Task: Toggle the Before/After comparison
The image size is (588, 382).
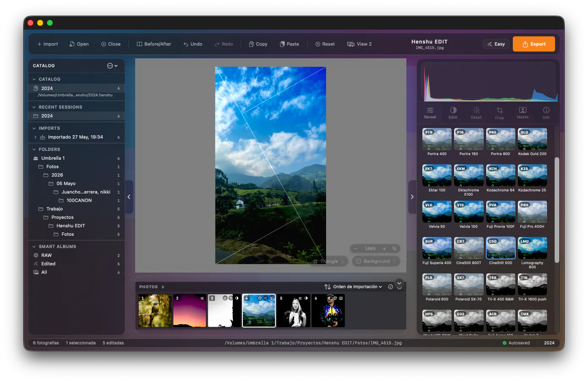Action: 154,44
